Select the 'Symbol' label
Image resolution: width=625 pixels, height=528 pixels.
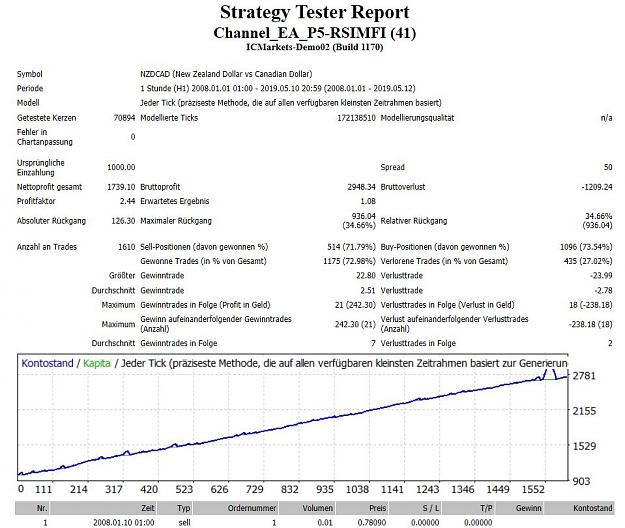point(29,74)
